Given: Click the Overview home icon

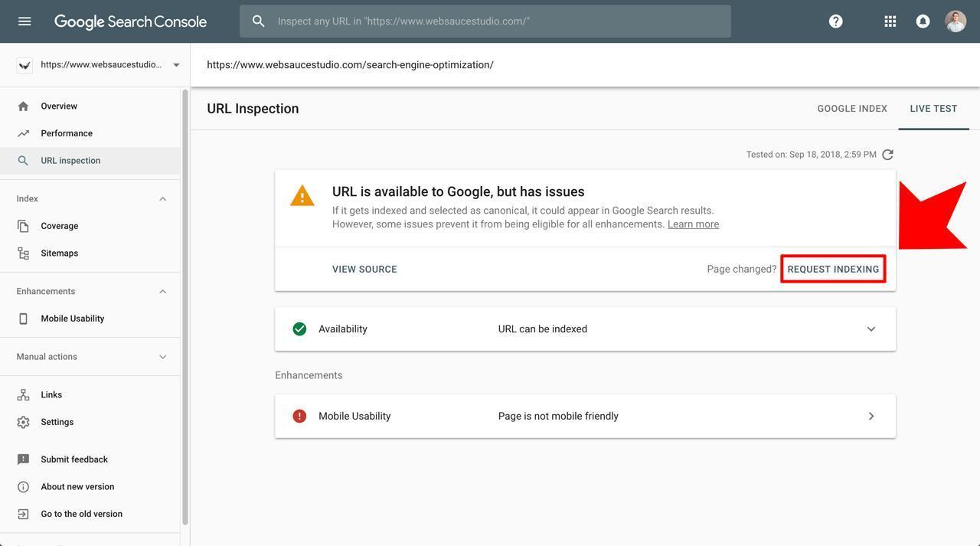Looking at the screenshot, I should click(x=23, y=106).
